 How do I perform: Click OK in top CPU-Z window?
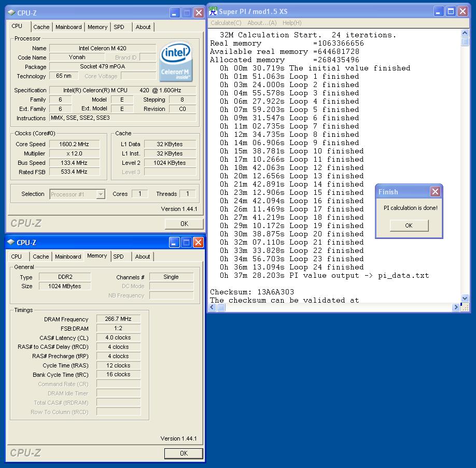184,224
